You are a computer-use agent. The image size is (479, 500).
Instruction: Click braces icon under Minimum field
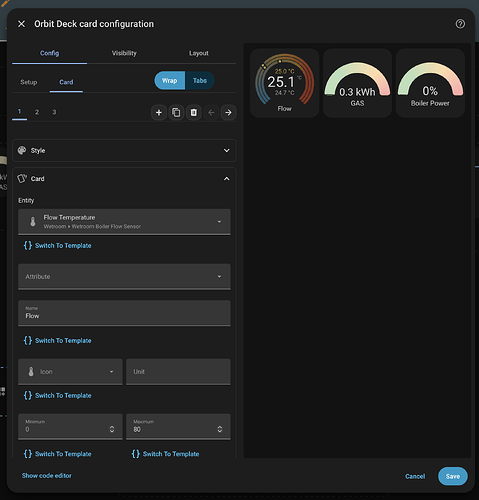point(28,454)
